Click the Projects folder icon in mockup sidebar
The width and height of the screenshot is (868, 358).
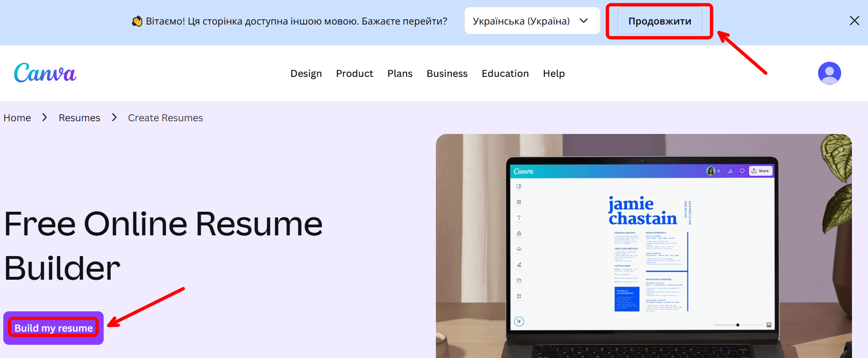coord(519,281)
